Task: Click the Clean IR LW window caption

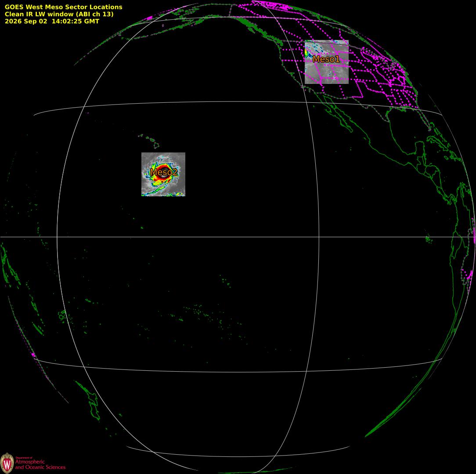Action: coord(59,14)
